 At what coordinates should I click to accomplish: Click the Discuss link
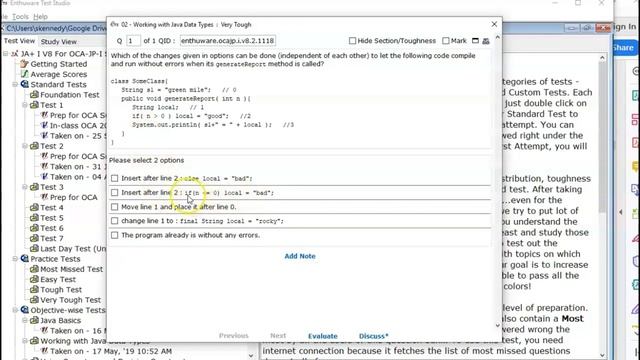(x=373, y=336)
